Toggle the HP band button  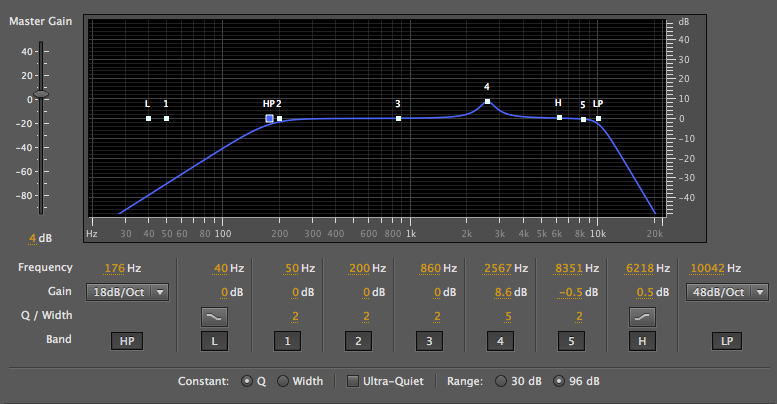pyautogui.click(x=127, y=341)
